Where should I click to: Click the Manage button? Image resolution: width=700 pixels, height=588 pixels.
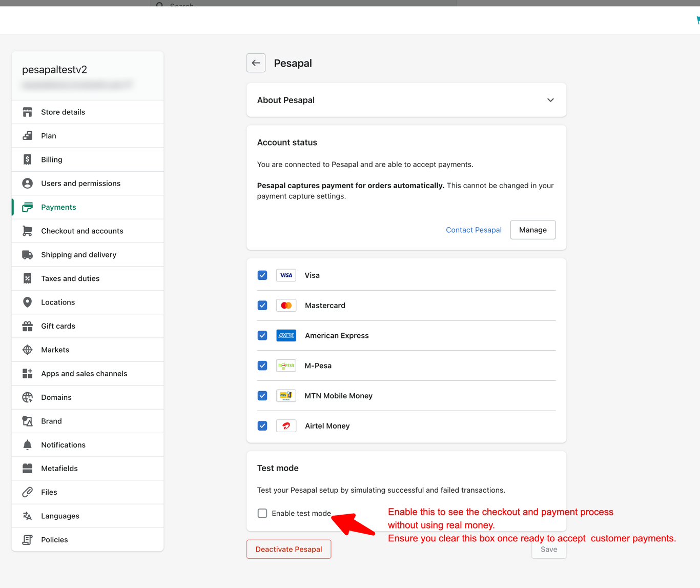pyautogui.click(x=533, y=230)
